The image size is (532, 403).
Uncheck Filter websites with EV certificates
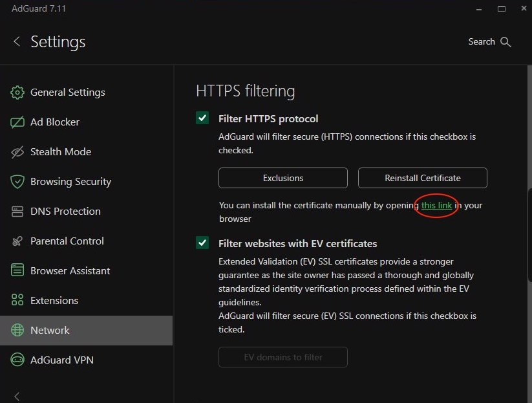(x=202, y=243)
